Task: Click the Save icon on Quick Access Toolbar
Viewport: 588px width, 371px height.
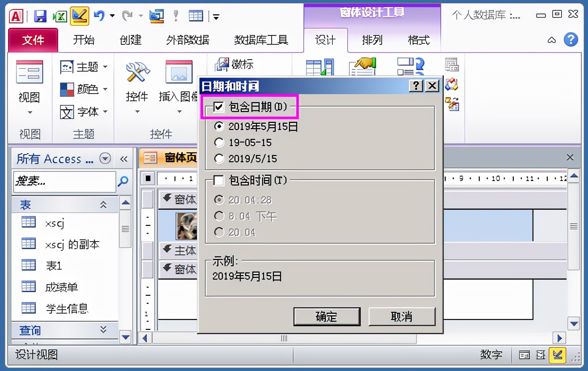Action: [x=39, y=15]
